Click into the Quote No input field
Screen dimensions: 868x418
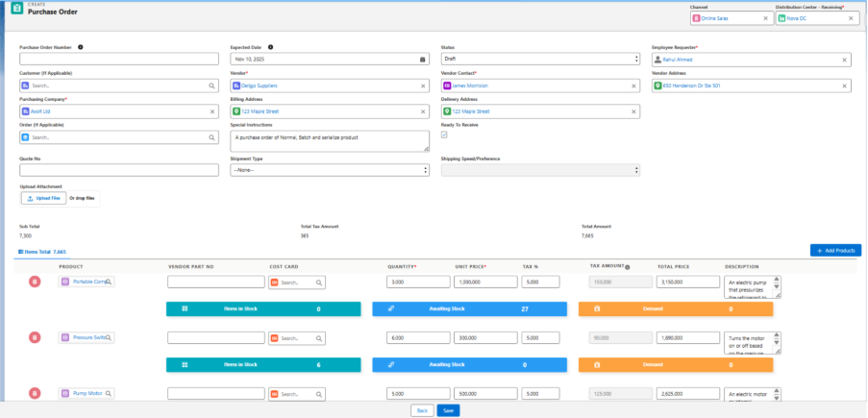pyautogui.click(x=120, y=170)
